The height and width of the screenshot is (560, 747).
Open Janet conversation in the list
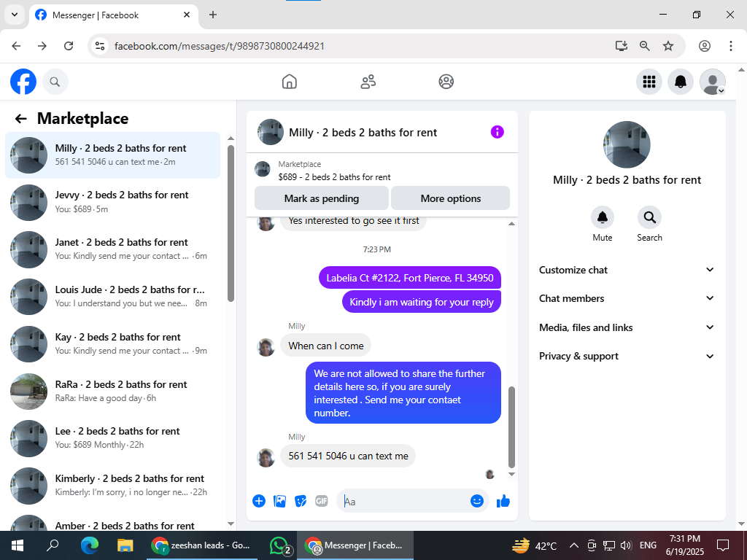pyautogui.click(x=113, y=249)
